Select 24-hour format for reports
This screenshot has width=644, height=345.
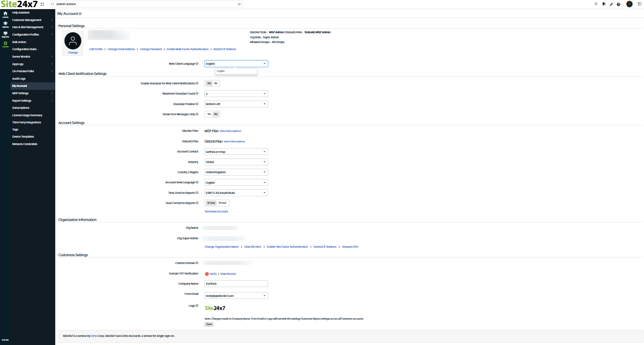click(223, 203)
